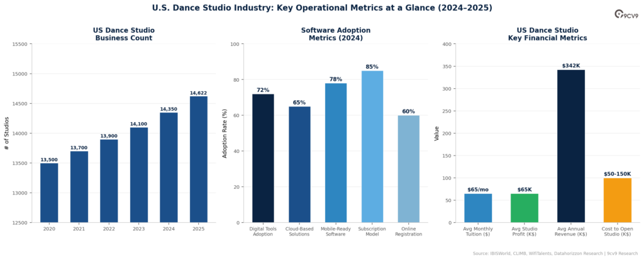
Task: Click the main infographic title text
Action: point(322,8)
